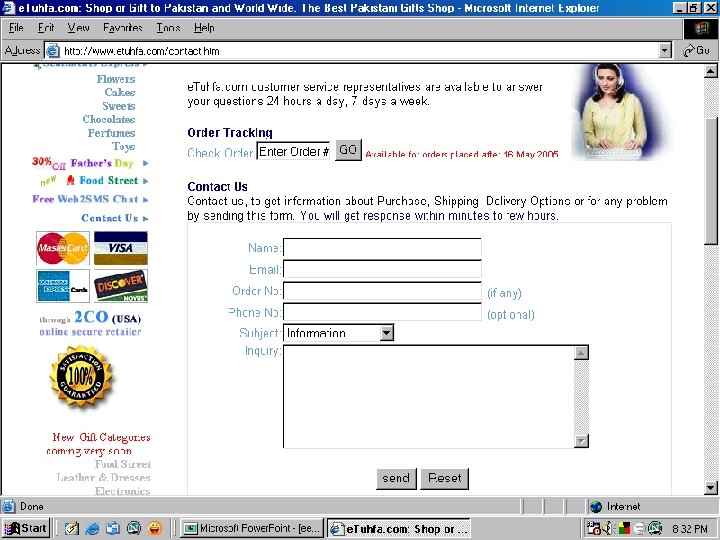Open the File menu

coord(16,28)
